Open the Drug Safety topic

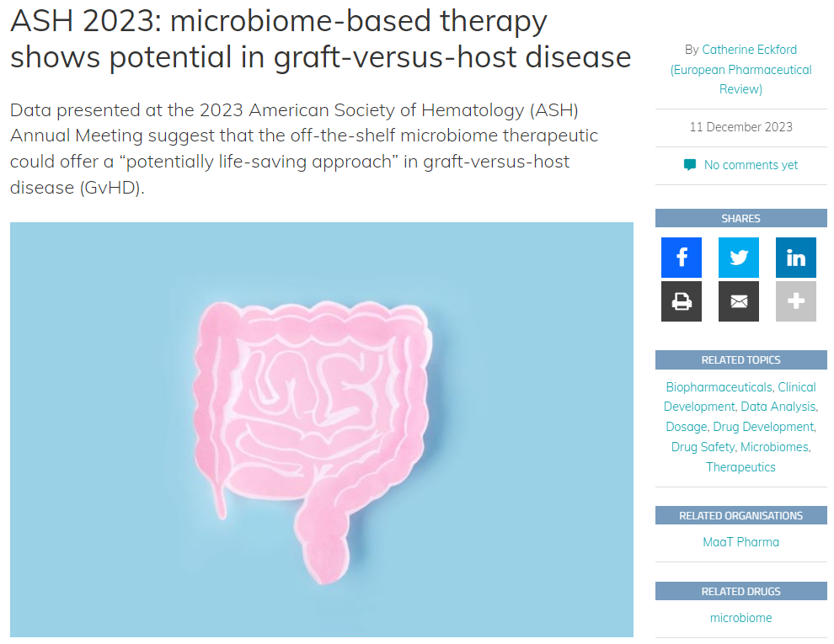point(703,447)
